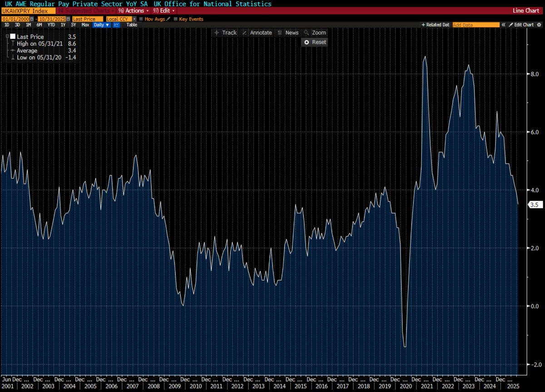Click the end date field 10/31/2025
This screenshot has height=392, width=545.
[x=53, y=19]
